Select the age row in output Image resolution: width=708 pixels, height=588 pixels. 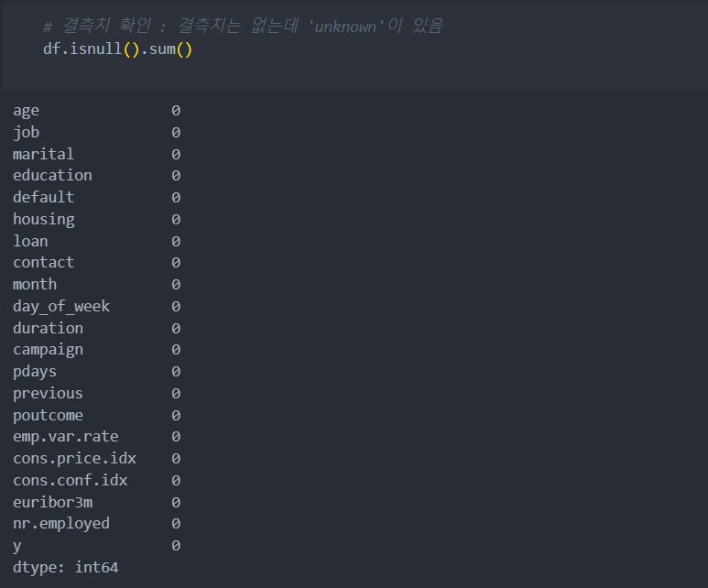click(96, 111)
